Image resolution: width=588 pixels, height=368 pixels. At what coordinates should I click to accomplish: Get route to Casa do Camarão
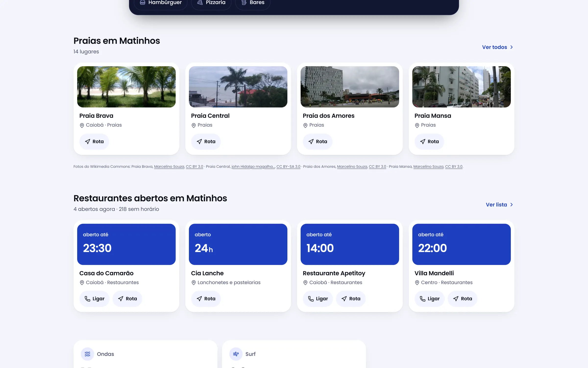pos(127,299)
